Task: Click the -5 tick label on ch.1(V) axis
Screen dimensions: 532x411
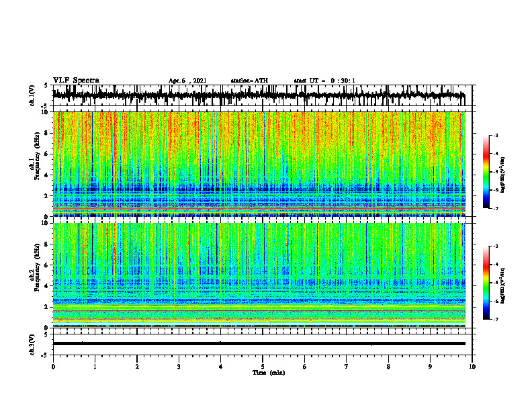Action: click(x=45, y=106)
